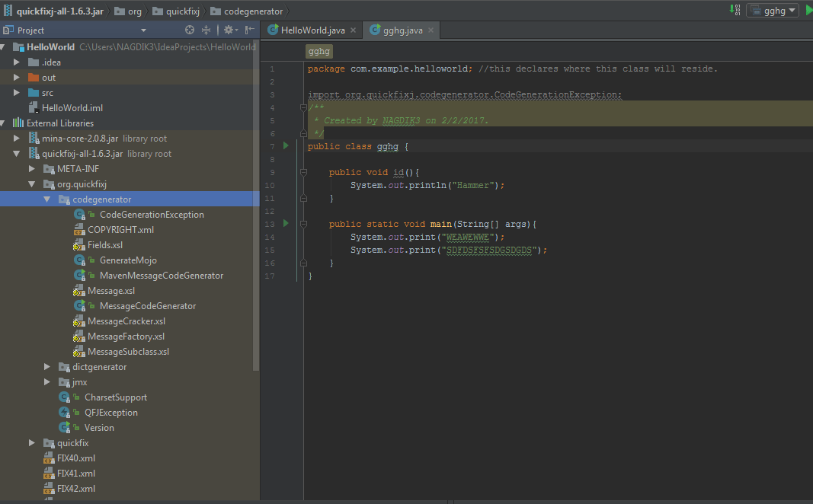Click the Message.xsl file icon
The width and height of the screenshot is (813, 504).
click(x=78, y=291)
